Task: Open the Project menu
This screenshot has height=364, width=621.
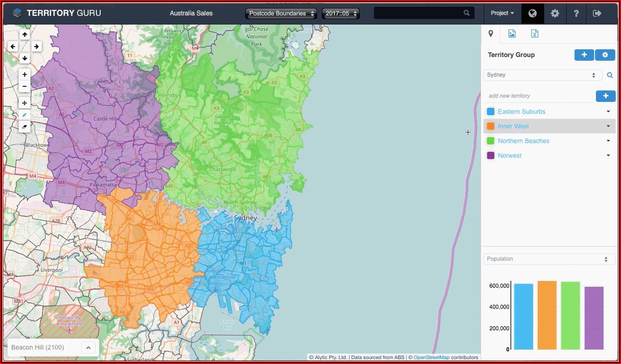Action: pyautogui.click(x=502, y=13)
